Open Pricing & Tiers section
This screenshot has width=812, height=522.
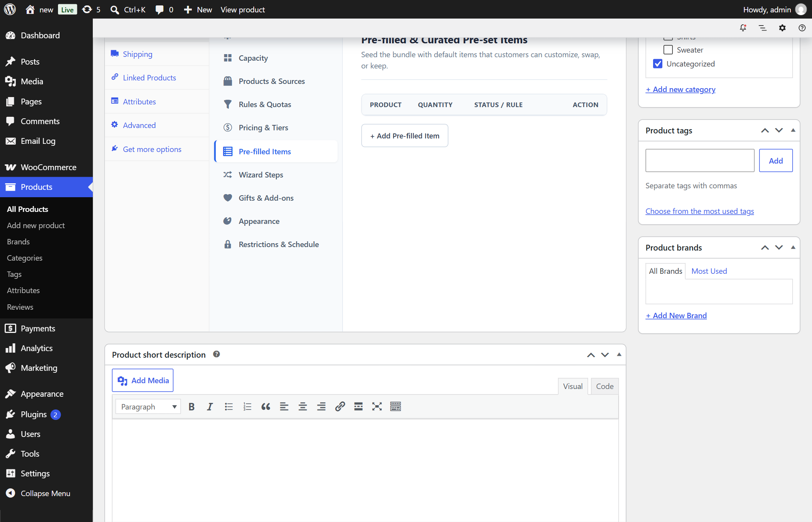pos(276,128)
